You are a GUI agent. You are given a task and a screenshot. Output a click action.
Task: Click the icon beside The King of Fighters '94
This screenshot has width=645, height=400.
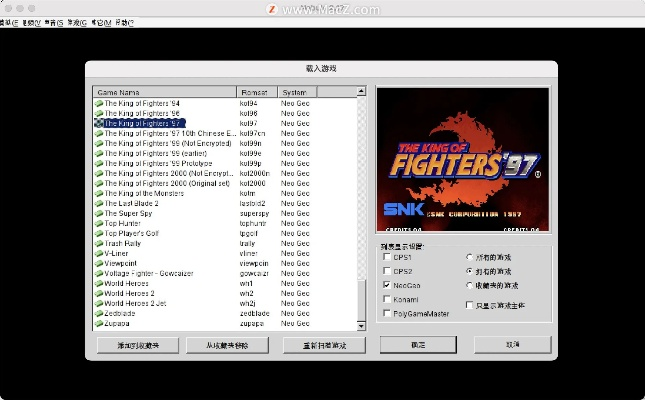click(99, 103)
